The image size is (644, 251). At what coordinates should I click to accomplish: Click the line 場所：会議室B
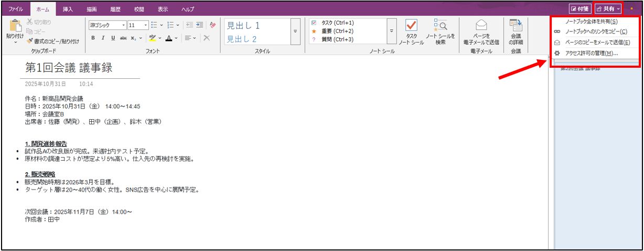tap(44, 114)
